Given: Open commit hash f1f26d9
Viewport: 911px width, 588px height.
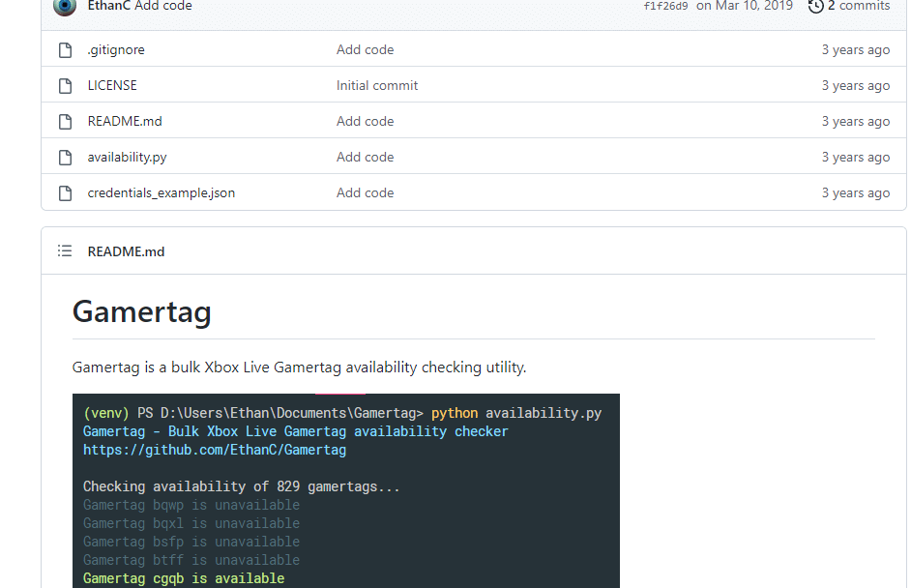Looking at the screenshot, I should tap(665, 6).
